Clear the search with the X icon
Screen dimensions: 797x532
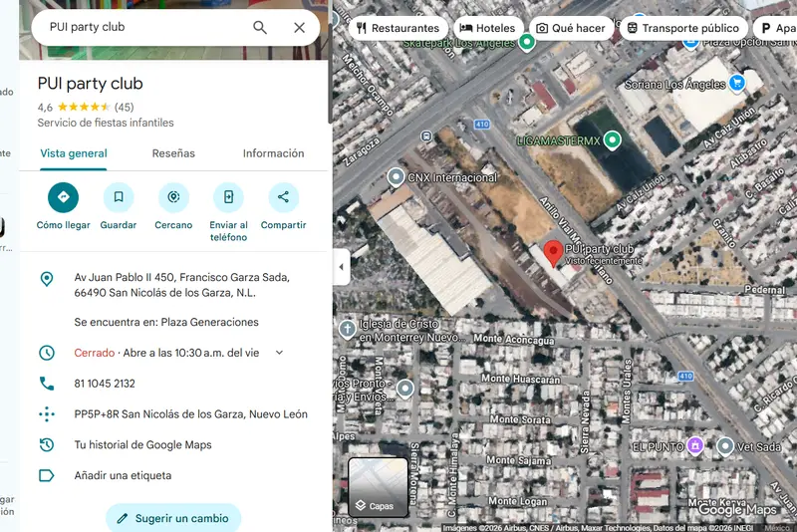[x=300, y=28]
